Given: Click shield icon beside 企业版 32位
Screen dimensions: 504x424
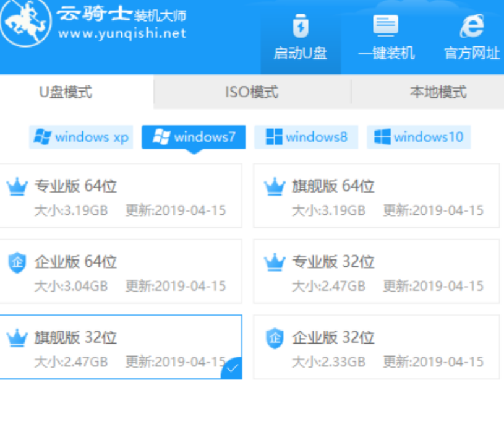Looking at the screenshot, I should pos(274,338).
